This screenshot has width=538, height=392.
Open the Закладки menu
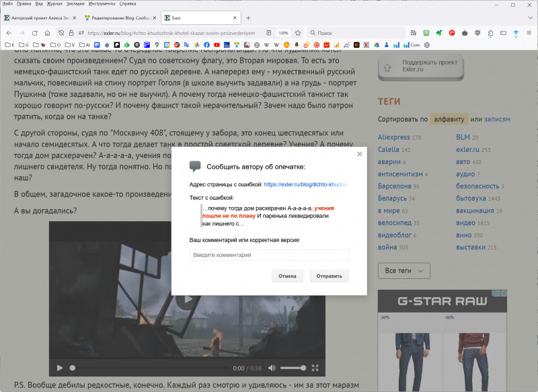75,3
